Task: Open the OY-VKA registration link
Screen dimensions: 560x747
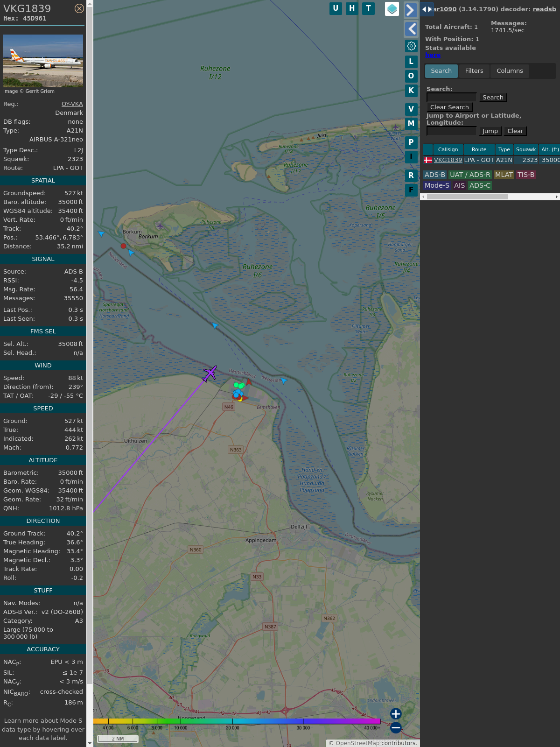Action: tap(72, 104)
